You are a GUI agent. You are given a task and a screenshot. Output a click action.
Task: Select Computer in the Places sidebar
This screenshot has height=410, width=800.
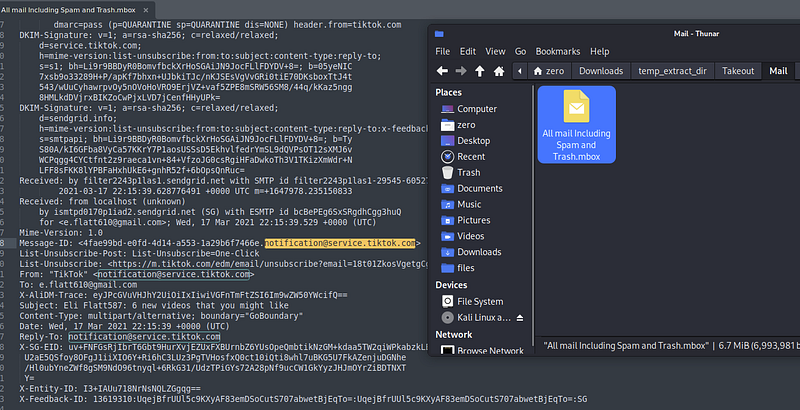476,109
